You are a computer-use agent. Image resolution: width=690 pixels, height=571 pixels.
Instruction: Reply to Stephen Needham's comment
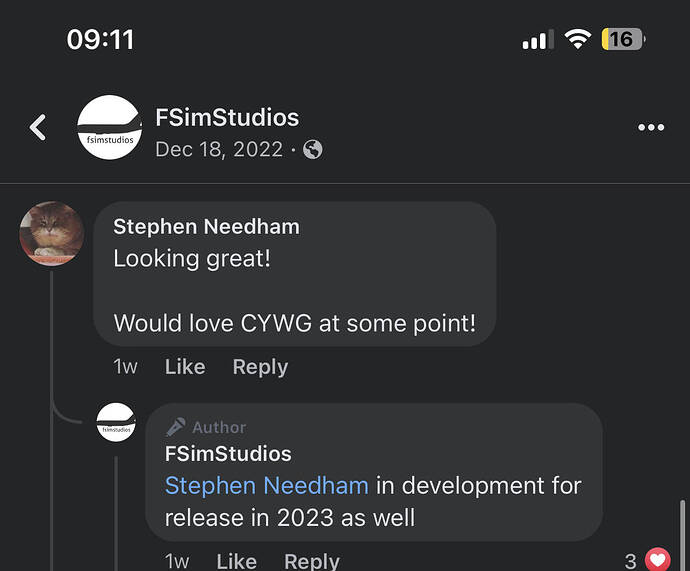click(260, 367)
